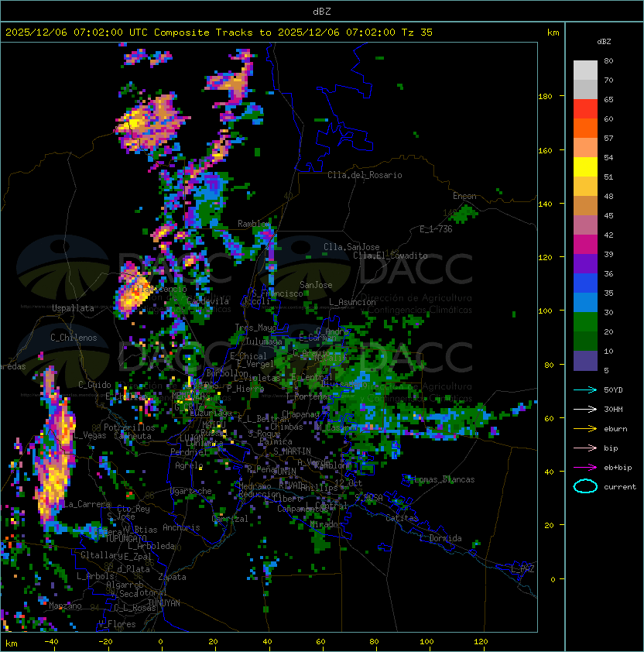Click the cyan 'current' ellipse legend symbol
The width and height of the screenshot is (644, 652).
585,486
